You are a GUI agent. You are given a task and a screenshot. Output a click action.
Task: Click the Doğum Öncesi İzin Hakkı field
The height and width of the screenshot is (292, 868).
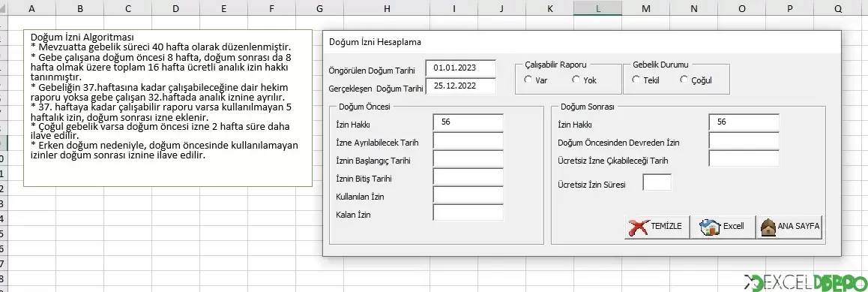[x=468, y=122]
